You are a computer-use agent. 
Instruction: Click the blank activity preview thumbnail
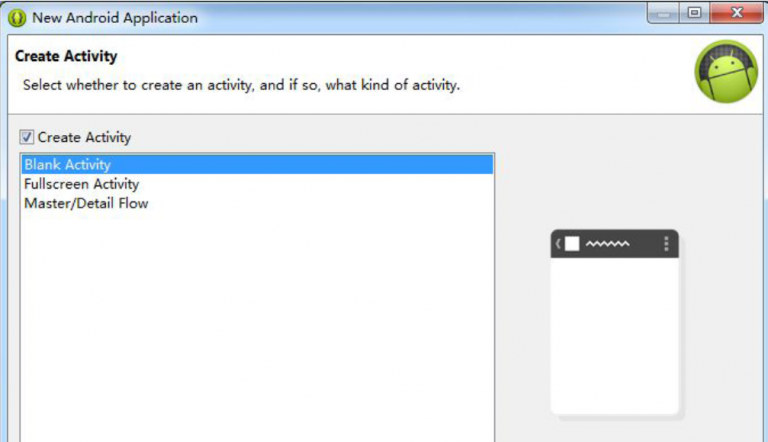[x=615, y=322]
